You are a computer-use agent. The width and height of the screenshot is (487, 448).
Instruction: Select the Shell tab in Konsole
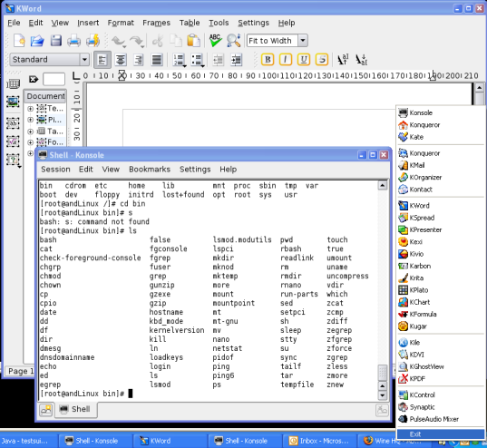pos(75,410)
